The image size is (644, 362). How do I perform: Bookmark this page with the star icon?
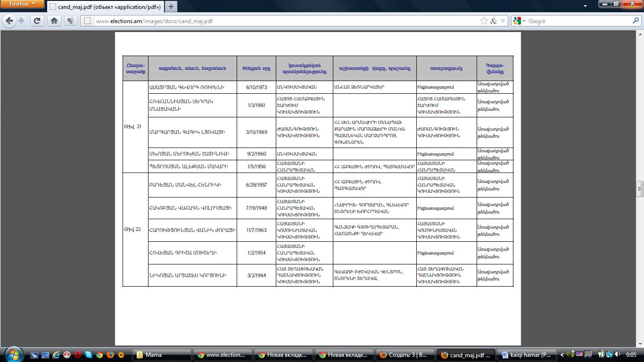coord(484,21)
